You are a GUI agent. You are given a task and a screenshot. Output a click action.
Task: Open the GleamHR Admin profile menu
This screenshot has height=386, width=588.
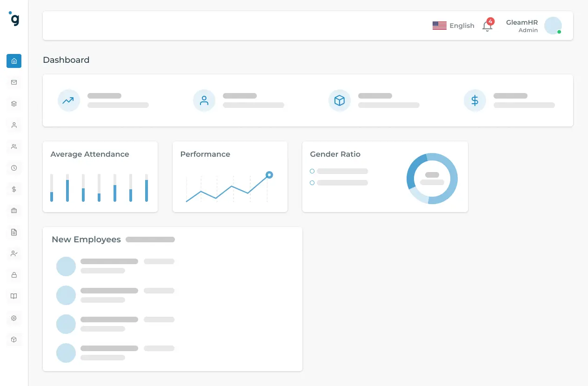[522, 26]
